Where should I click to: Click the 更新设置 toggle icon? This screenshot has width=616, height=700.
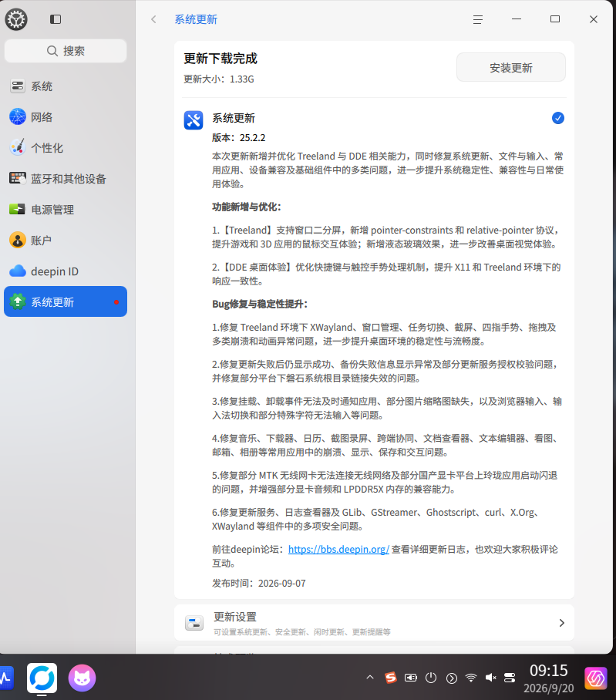pos(194,623)
